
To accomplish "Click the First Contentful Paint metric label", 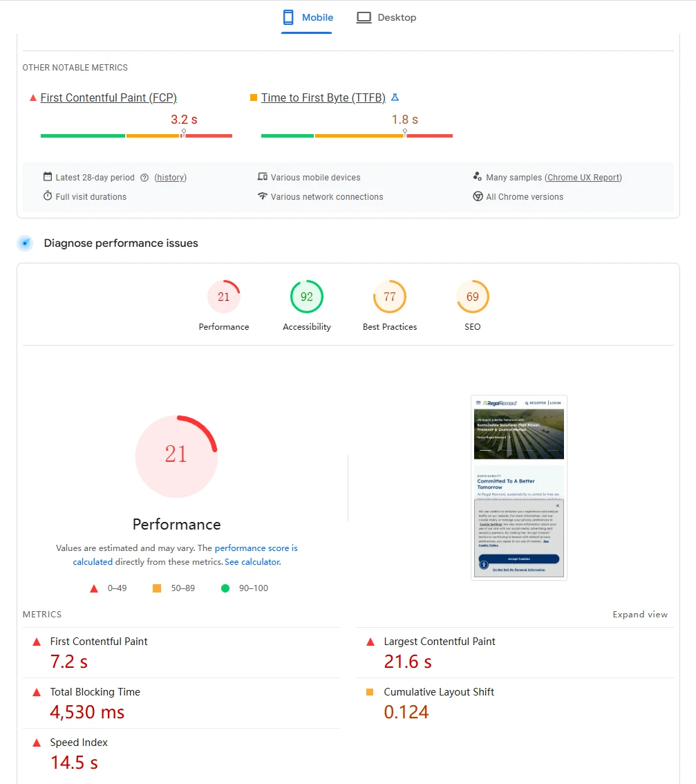I will coord(99,642).
